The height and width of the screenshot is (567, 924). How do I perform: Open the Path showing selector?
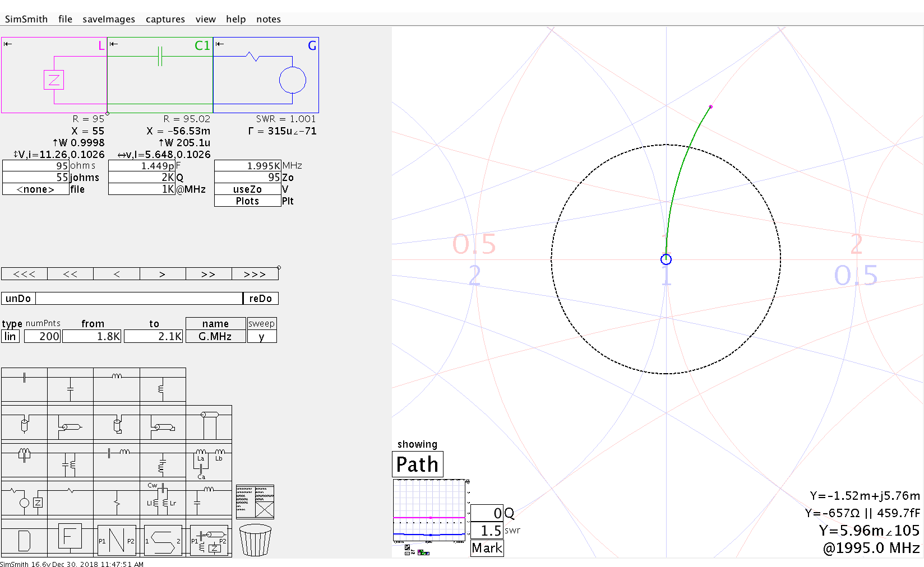[417, 464]
